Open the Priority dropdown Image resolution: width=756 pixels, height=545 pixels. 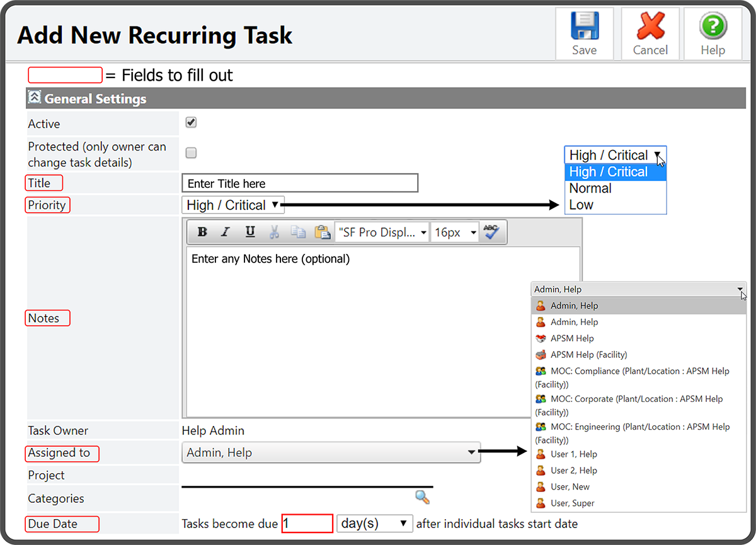[x=232, y=205]
